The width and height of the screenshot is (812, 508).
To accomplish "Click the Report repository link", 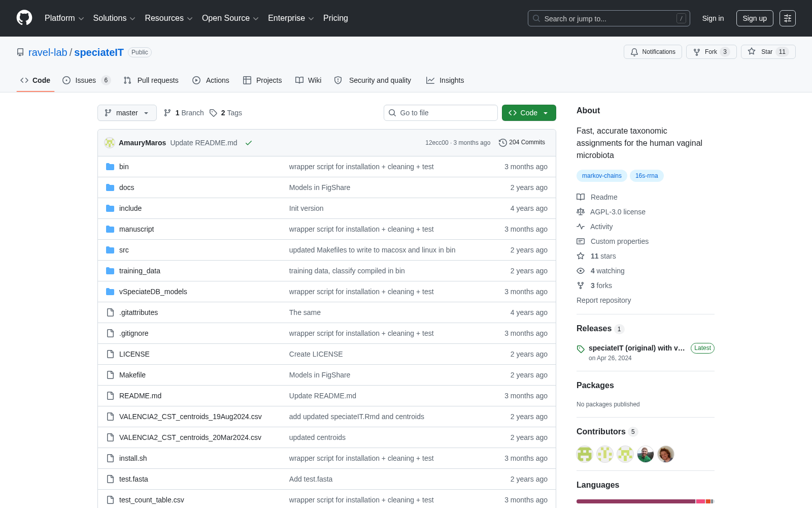I will click(603, 300).
